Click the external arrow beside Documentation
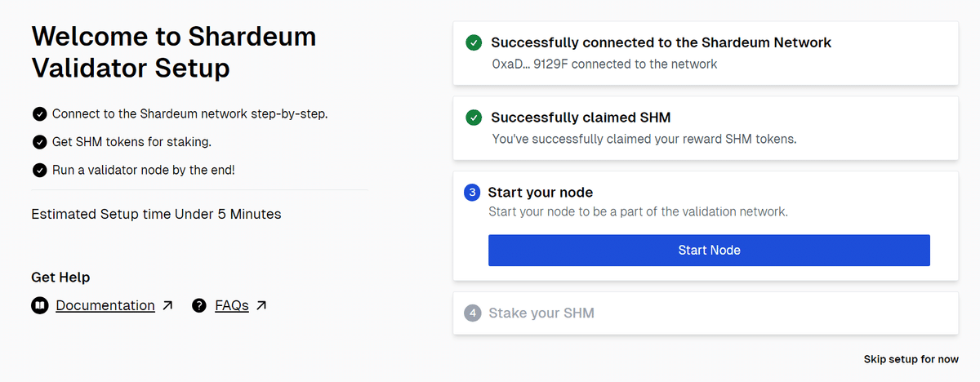Image resolution: width=980 pixels, height=382 pixels. click(x=167, y=305)
